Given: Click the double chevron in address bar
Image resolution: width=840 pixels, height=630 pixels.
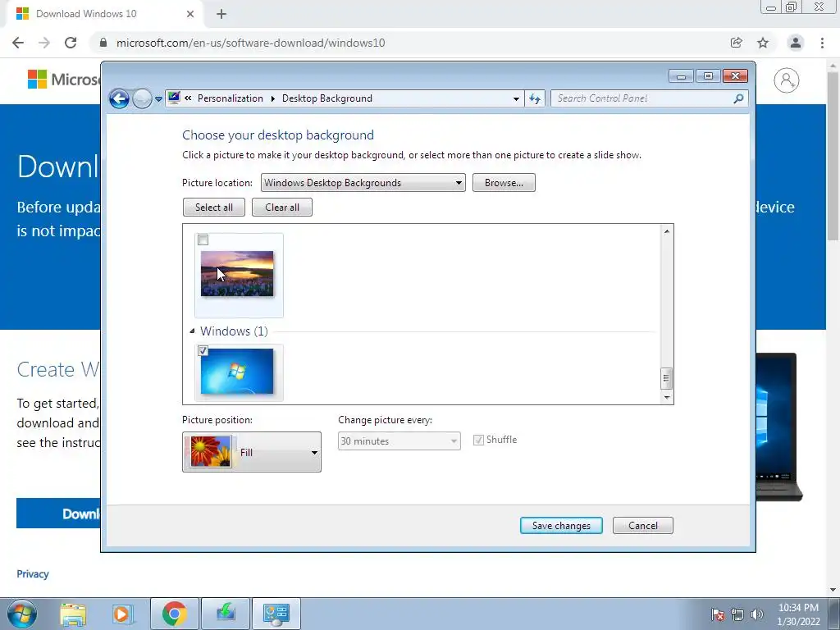Looking at the screenshot, I should click(x=188, y=98).
